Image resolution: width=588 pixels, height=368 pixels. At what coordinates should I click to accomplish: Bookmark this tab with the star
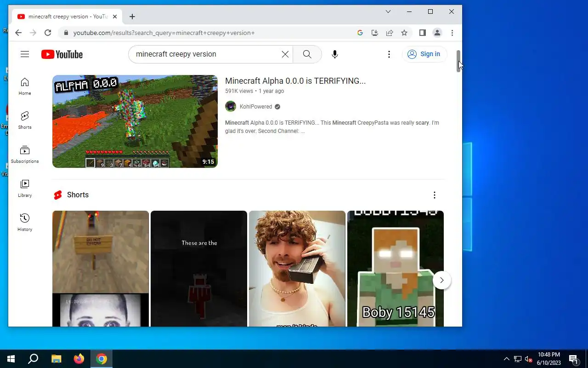[x=404, y=33]
